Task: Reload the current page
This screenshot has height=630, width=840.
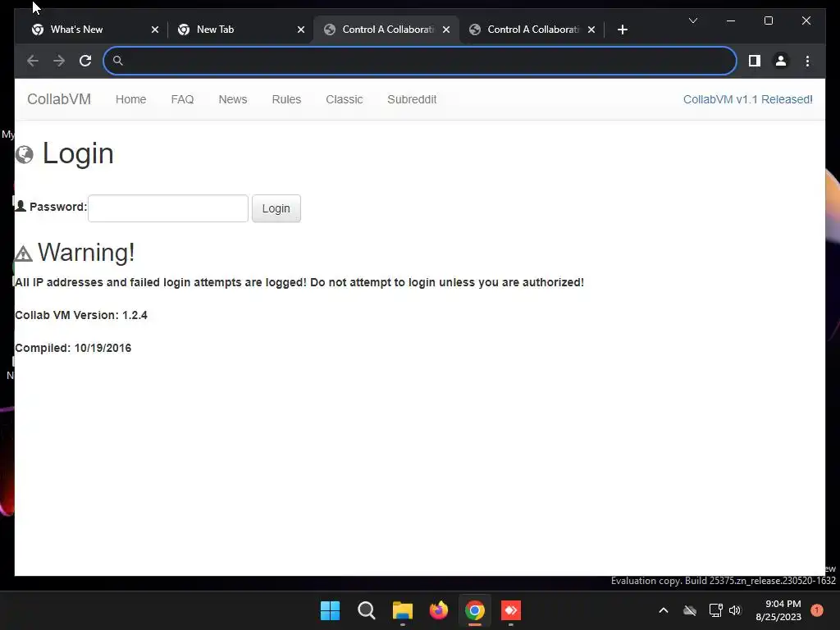Action: click(x=85, y=61)
